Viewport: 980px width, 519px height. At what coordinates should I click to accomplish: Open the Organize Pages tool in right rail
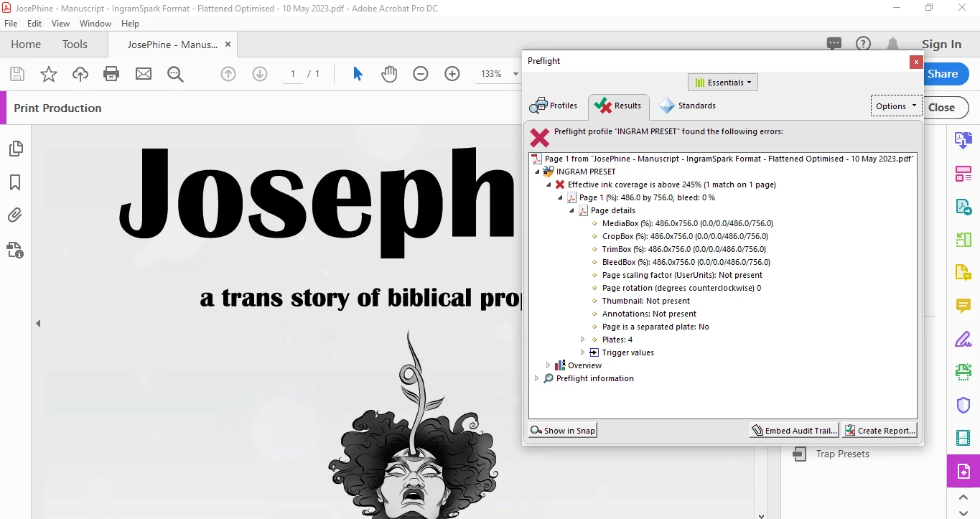click(963, 173)
